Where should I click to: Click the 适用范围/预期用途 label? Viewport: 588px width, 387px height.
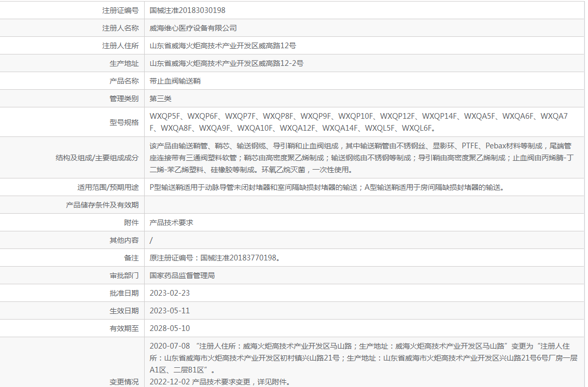coord(108,187)
